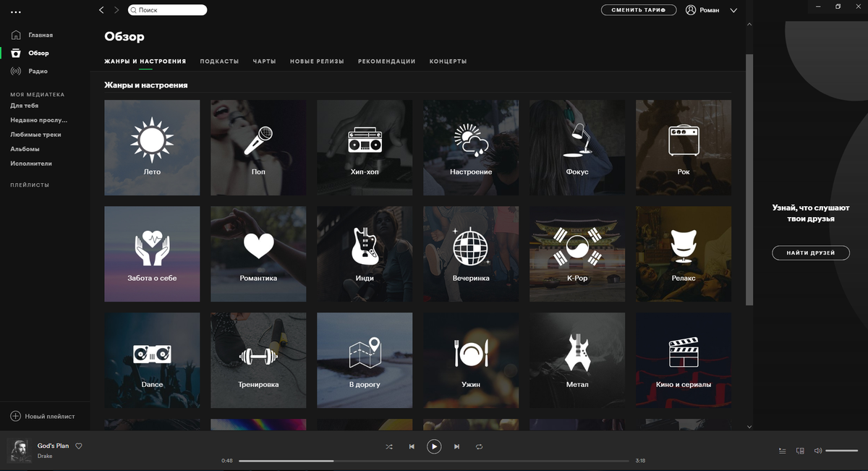Screen dimensions: 868x471
Task: Click the track progress bar
Action: pos(434,460)
